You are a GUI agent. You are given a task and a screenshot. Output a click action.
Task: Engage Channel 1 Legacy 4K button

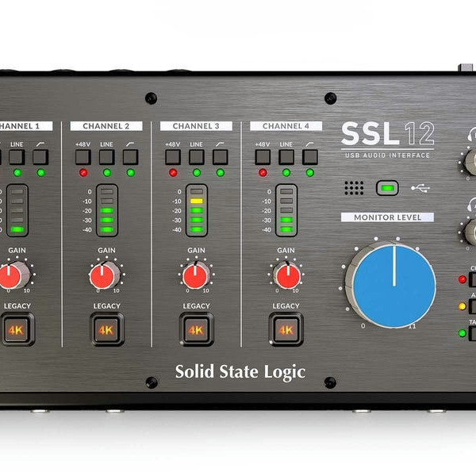[17, 330]
